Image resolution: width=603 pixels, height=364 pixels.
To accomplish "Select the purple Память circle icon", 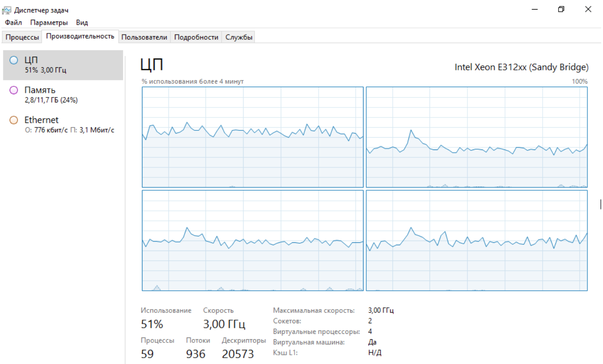I will (14, 90).
